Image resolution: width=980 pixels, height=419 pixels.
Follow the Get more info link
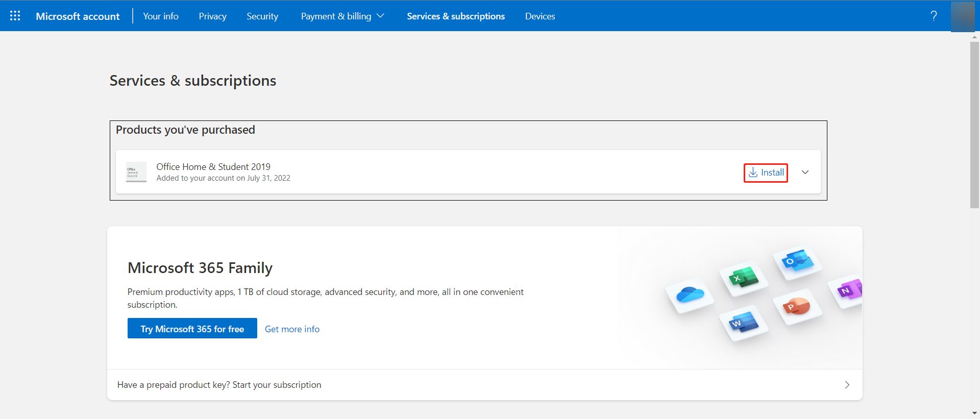292,329
